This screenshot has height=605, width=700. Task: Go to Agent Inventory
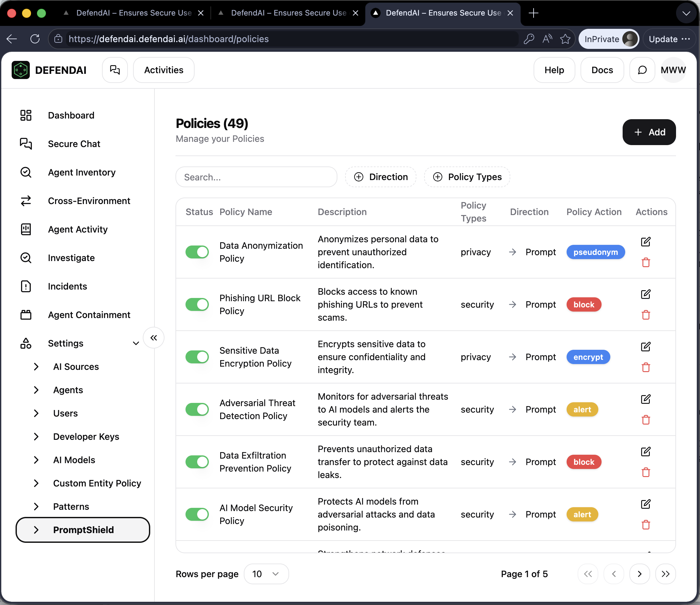[81, 172]
